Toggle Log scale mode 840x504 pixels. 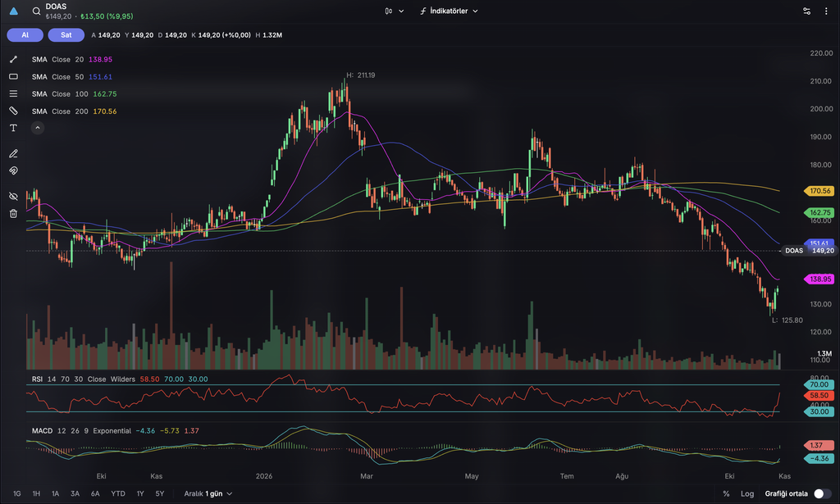pos(747,494)
